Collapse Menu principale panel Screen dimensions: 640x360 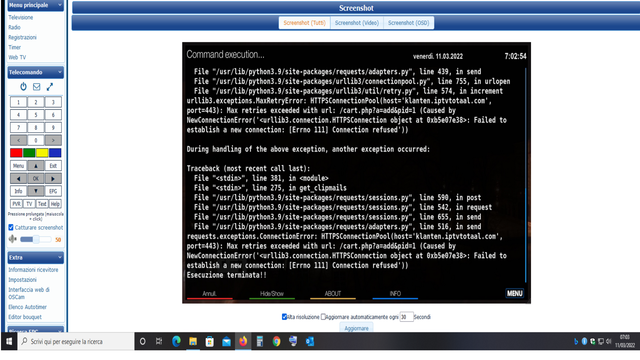coord(60,5)
